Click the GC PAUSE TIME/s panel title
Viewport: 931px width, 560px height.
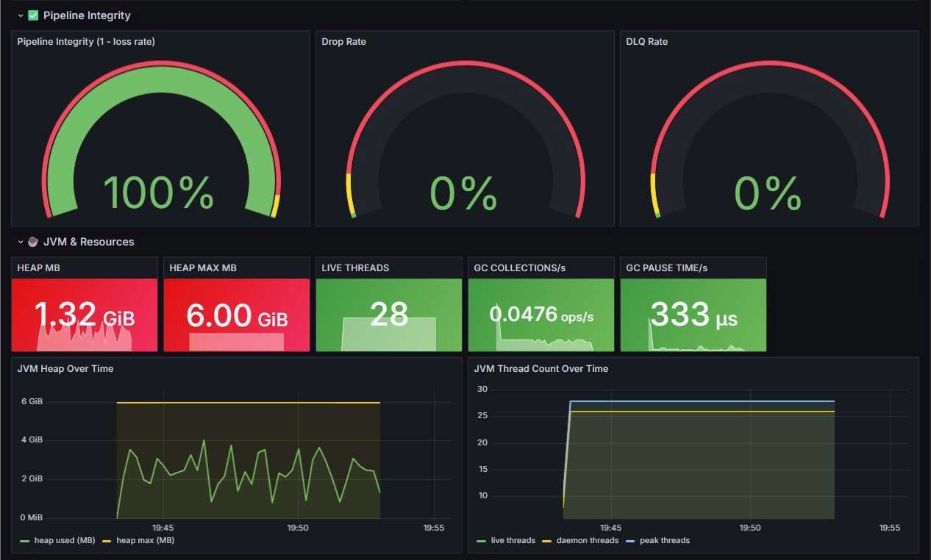pos(666,268)
